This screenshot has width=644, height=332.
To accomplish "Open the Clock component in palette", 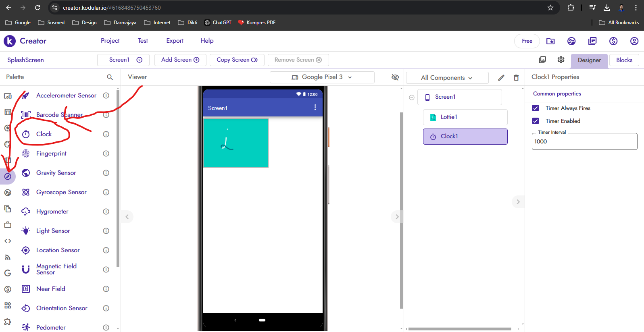I will [44, 134].
